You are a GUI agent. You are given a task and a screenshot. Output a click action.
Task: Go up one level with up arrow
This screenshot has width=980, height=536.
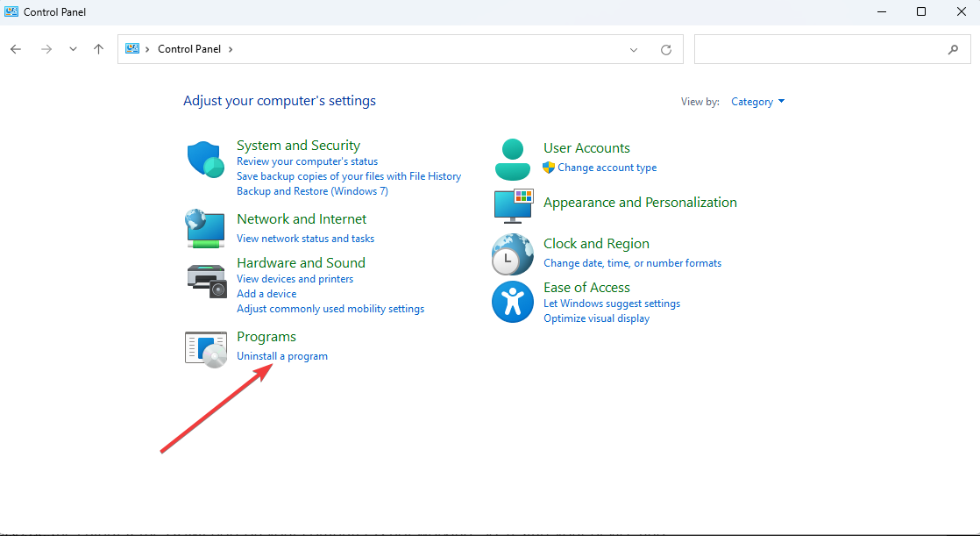98,49
